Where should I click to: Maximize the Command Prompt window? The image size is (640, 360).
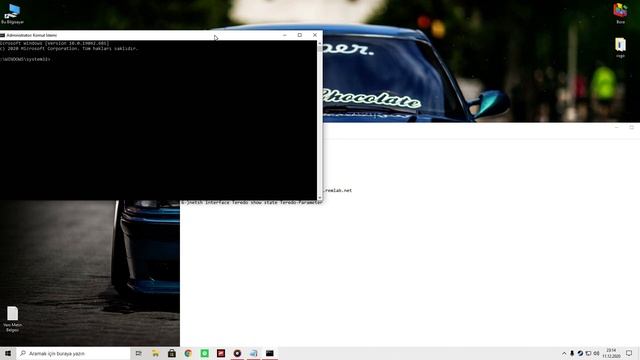point(300,35)
